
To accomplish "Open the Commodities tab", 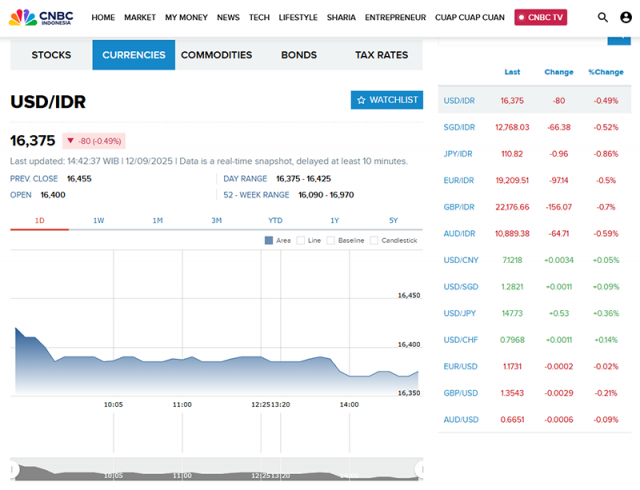I will [216, 55].
